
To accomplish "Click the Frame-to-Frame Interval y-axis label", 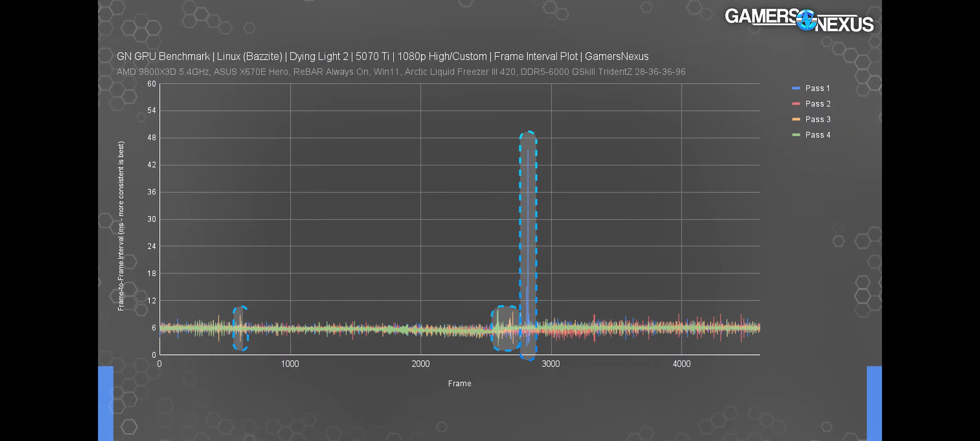I will pyautogui.click(x=121, y=226).
